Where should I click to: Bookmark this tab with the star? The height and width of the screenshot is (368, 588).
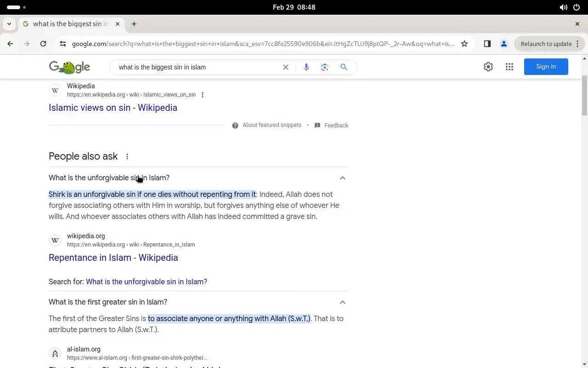(464, 44)
